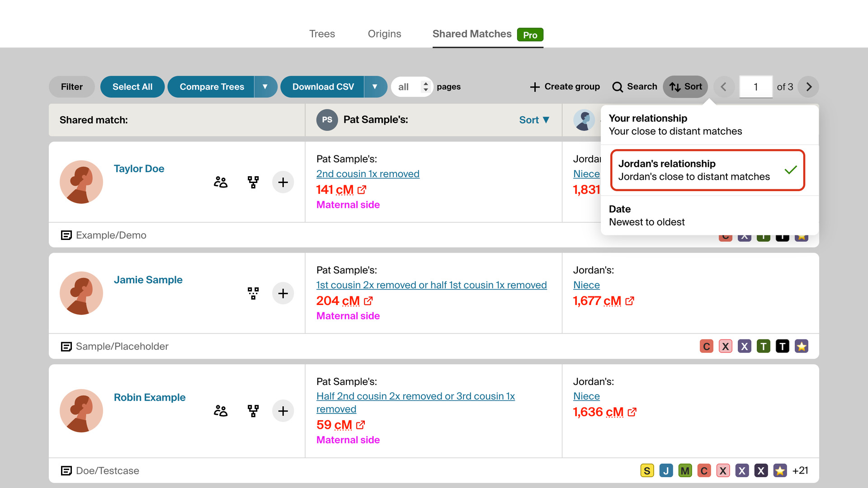This screenshot has width=868, height=488.
Task: Click green T badge in Jamie Sample row
Action: pyautogui.click(x=764, y=346)
